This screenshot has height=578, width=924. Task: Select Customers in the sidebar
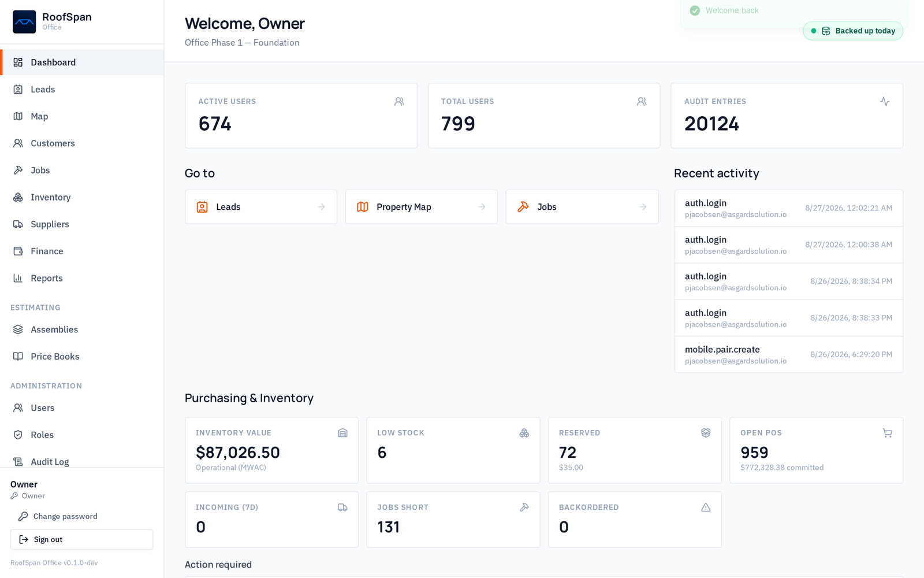tap(82, 143)
